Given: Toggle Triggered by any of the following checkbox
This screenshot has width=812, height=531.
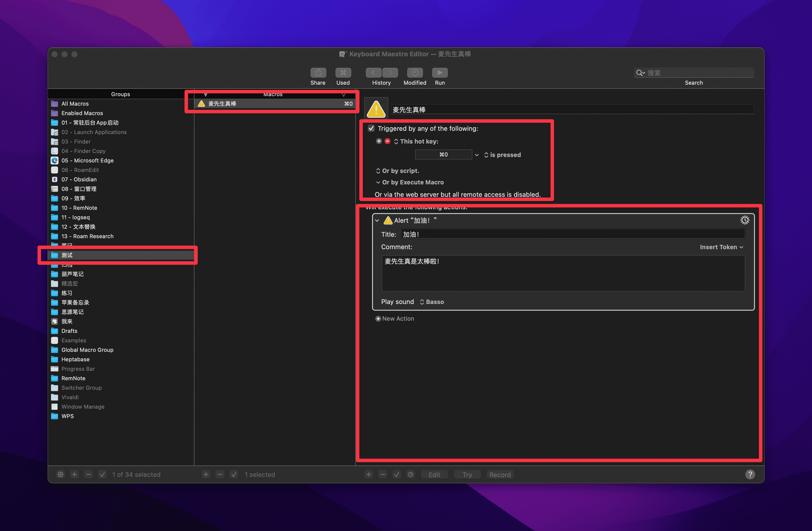Looking at the screenshot, I should point(371,128).
